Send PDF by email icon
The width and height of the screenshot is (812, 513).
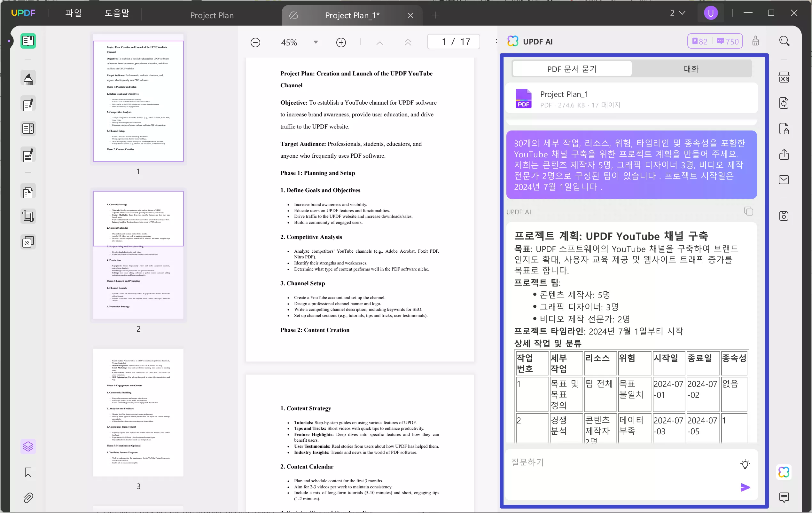click(784, 180)
